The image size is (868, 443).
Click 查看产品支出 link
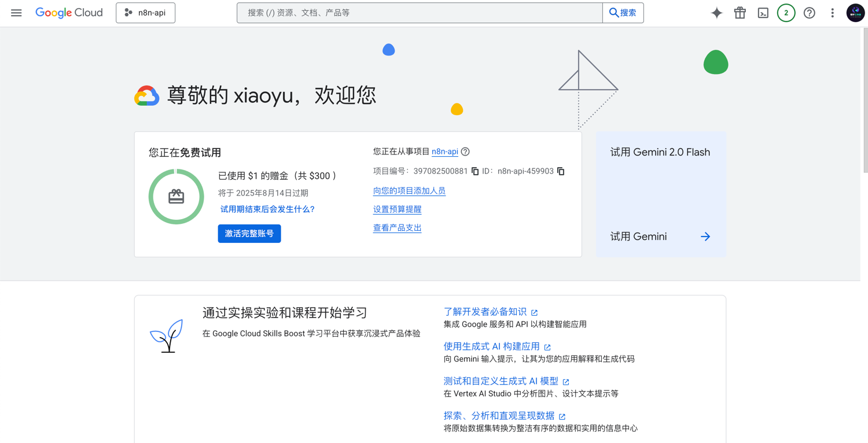pyautogui.click(x=397, y=227)
